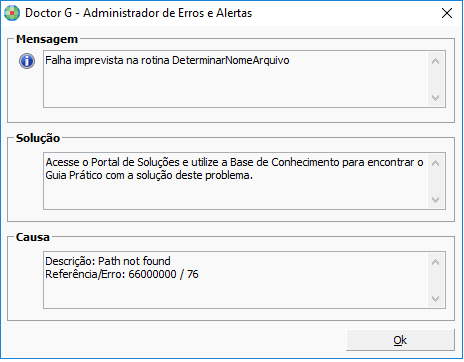Select the Mensagem group heading

[x=47, y=39]
